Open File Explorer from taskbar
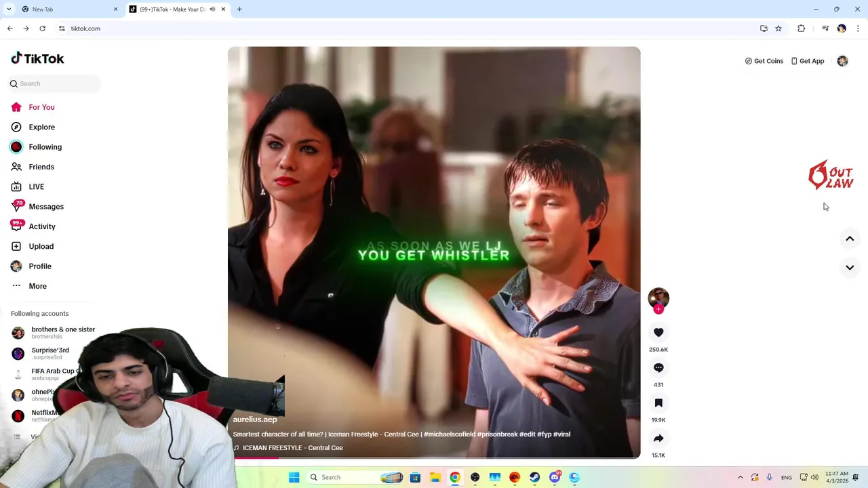The height and width of the screenshot is (488, 868). point(435,477)
